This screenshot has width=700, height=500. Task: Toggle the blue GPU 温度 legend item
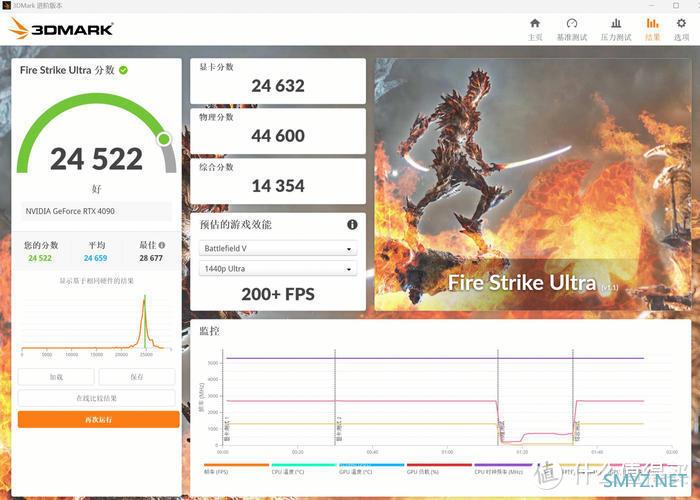371,469
